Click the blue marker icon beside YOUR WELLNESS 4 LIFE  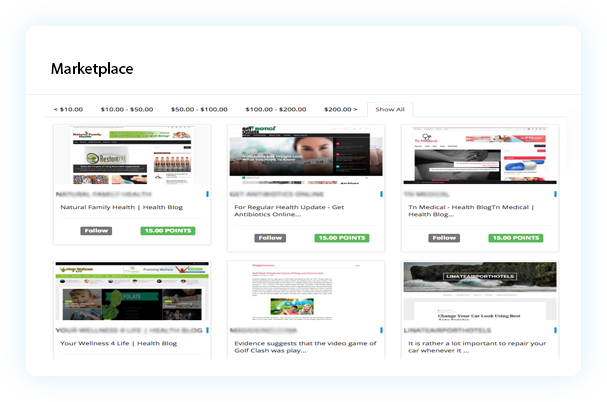click(207, 330)
